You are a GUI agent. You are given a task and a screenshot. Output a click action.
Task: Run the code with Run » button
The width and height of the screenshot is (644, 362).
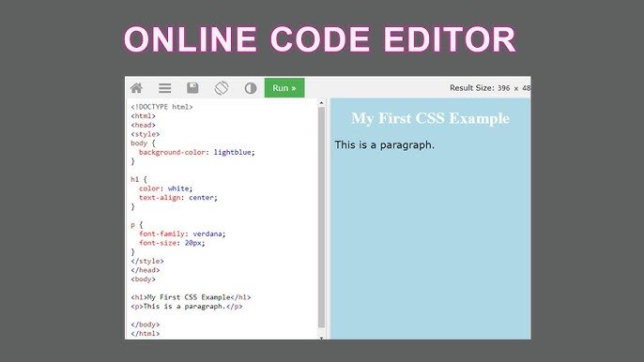[284, 88]
